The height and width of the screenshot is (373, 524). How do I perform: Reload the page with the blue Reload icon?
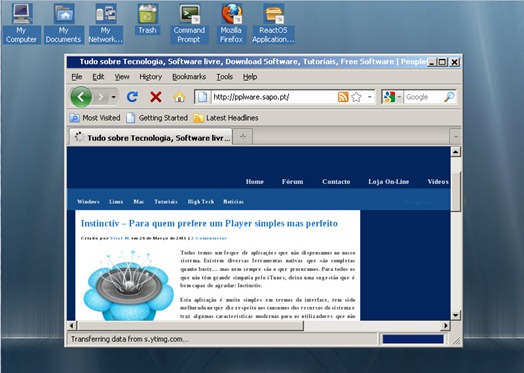tap(132, 97)
